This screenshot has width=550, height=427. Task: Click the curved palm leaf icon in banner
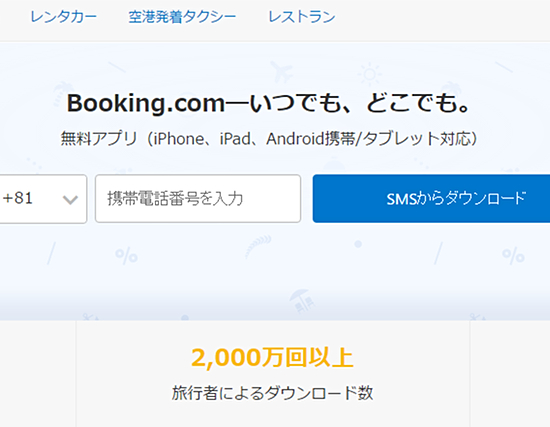[x=258, y=246]
